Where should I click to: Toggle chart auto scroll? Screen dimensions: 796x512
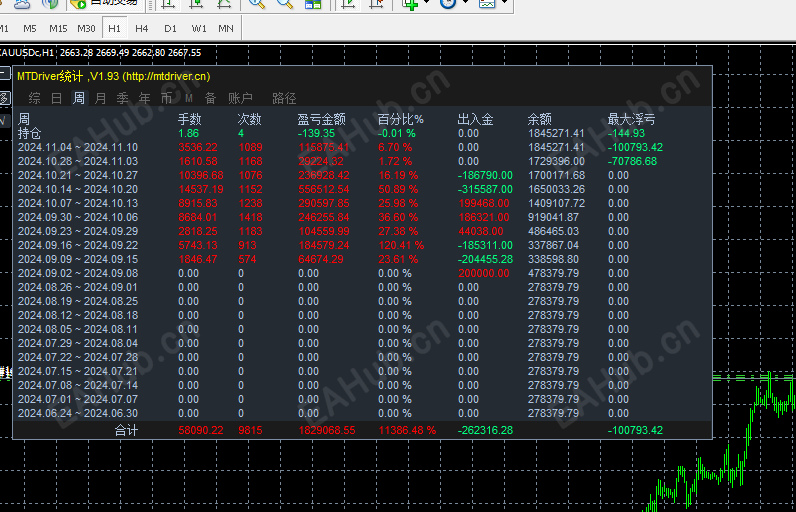(x=348, y=4)
